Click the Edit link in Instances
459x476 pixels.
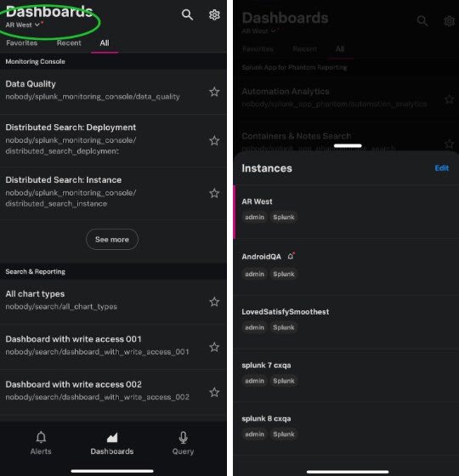click(x=442, y=168)
